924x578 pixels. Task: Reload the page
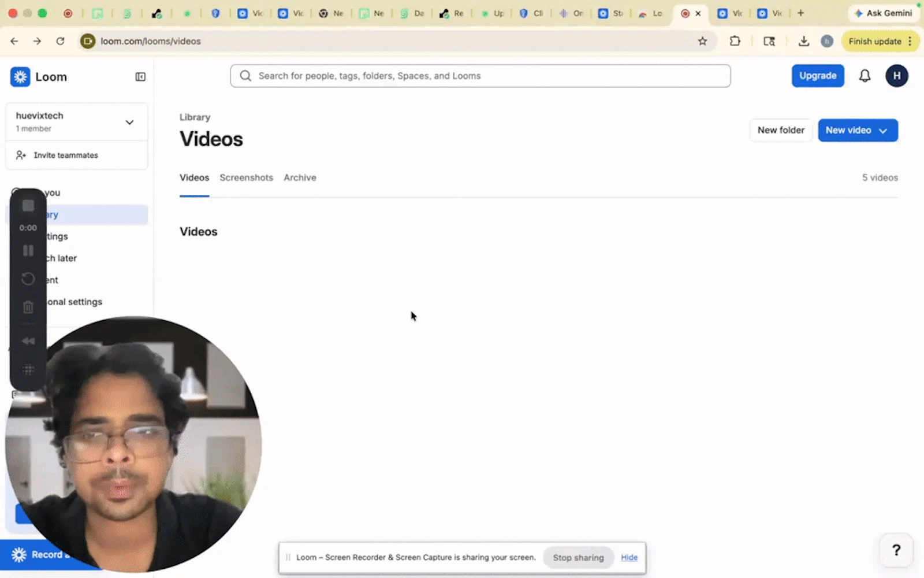[x=60, y=41]
